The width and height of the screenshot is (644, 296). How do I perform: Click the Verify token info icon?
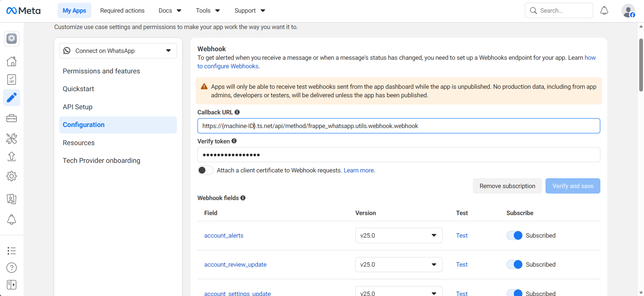point(234,141)
